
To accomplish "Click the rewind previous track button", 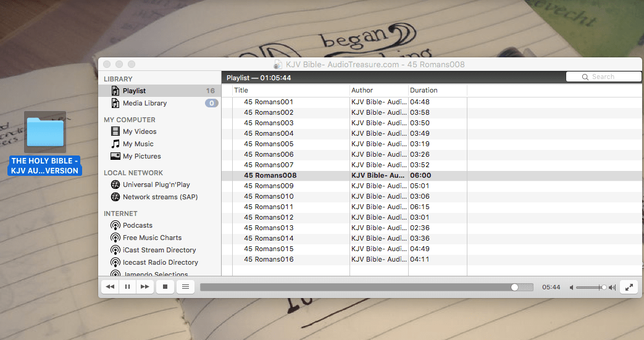I will (110, 287).
